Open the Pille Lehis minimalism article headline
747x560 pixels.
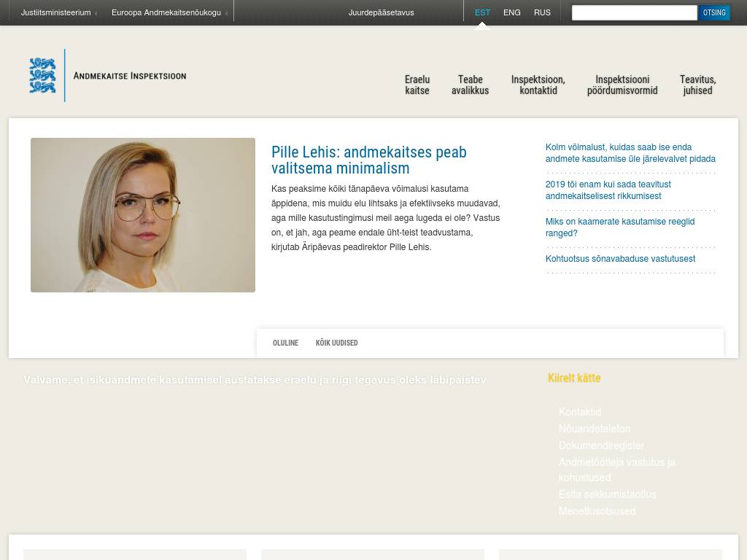(x=368, y=160)
